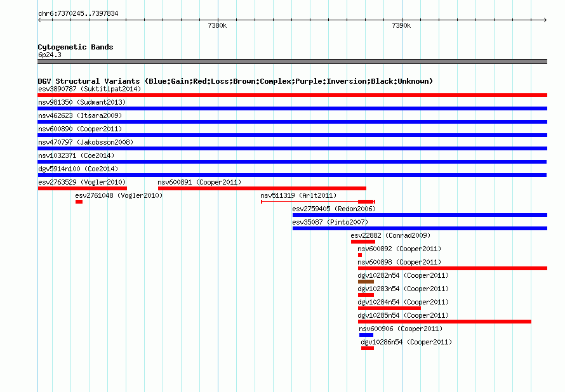Open dgv10282n54 (Cooper2011) label

click(403, 275)
